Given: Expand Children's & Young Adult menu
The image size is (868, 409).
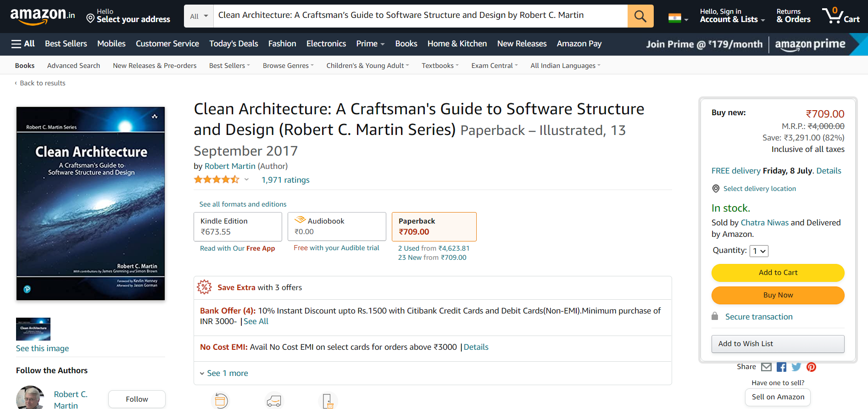Looking at the screenshot, I should [x=367, y=66].
